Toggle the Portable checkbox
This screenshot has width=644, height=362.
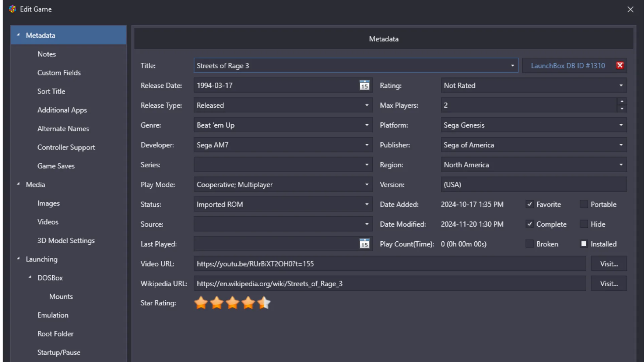(584, 204)
